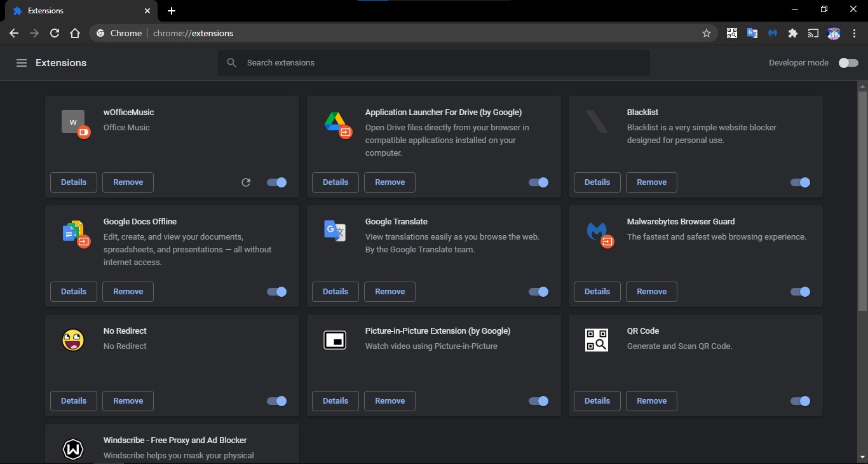Focus the Search extensions field
The width and height of the screenshot is (868, 464).
pos(434,63)
